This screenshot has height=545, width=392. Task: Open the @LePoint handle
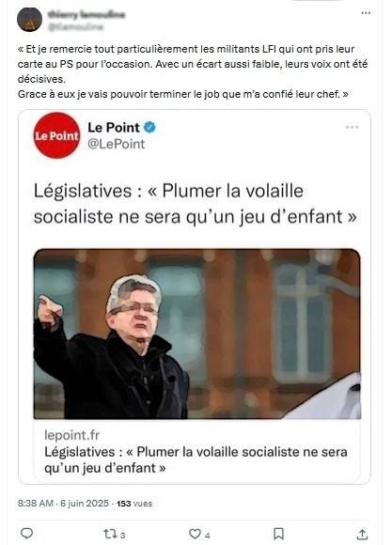point(117,144)
